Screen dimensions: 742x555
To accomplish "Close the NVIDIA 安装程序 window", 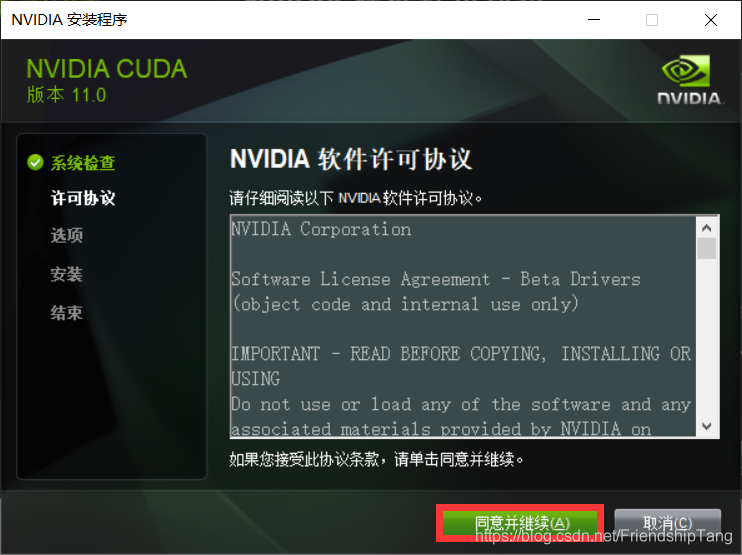I will [x=711, y=20].
